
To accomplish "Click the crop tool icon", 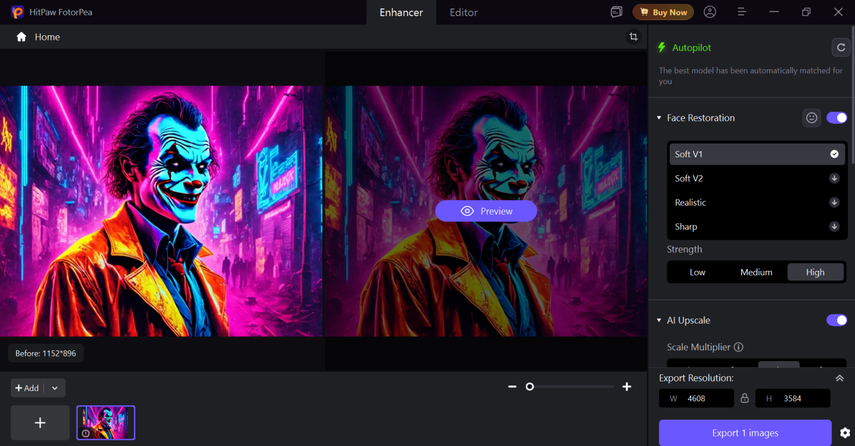I will (633, 37).
